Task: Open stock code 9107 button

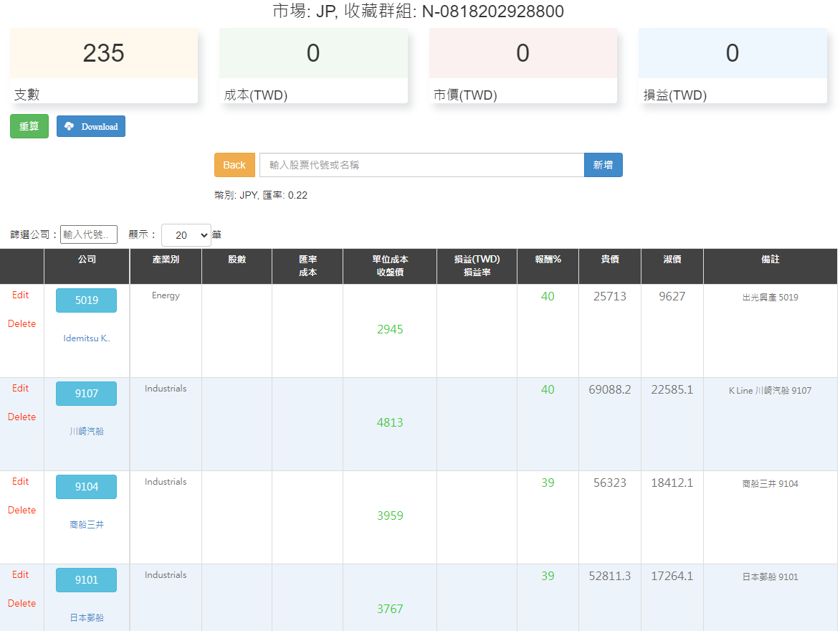Action: coord(86,394)
